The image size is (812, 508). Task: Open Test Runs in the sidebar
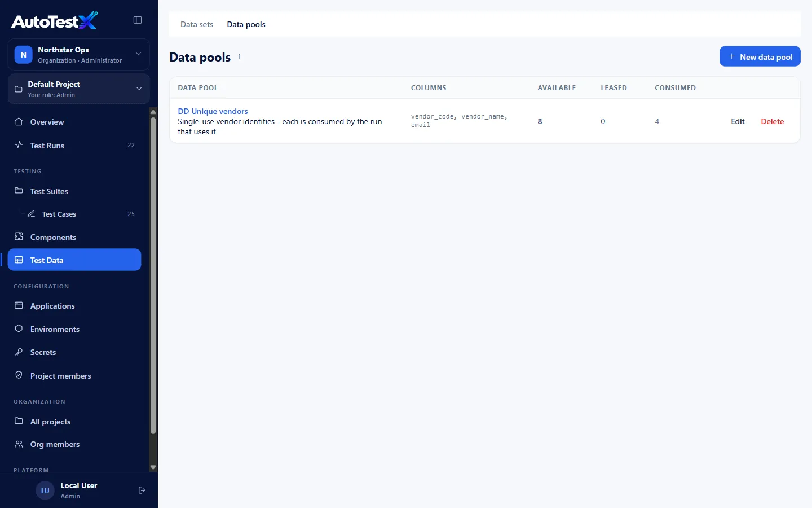tap(74, 145)
